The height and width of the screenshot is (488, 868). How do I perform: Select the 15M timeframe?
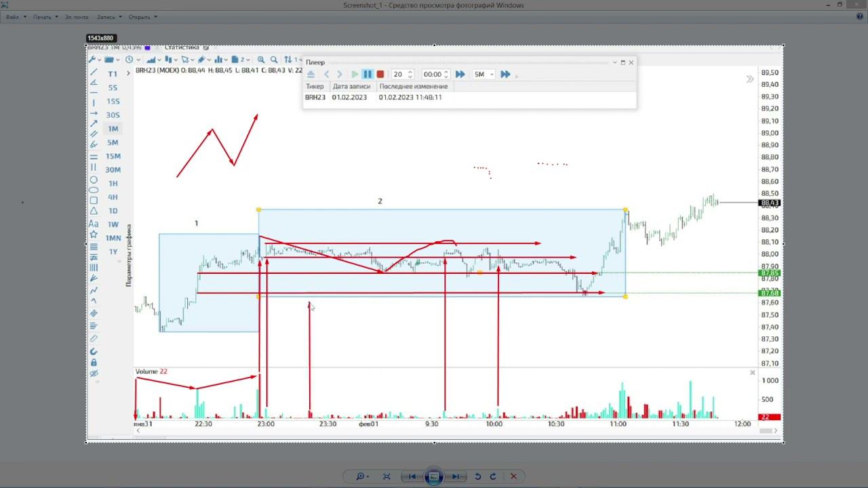click(113, 156)
